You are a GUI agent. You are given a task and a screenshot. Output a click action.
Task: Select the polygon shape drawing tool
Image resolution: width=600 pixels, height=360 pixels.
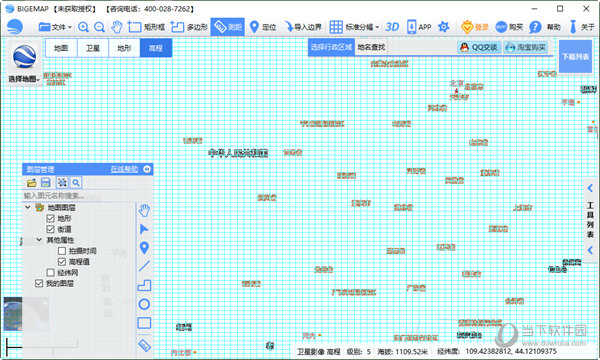tap(144, 285)
